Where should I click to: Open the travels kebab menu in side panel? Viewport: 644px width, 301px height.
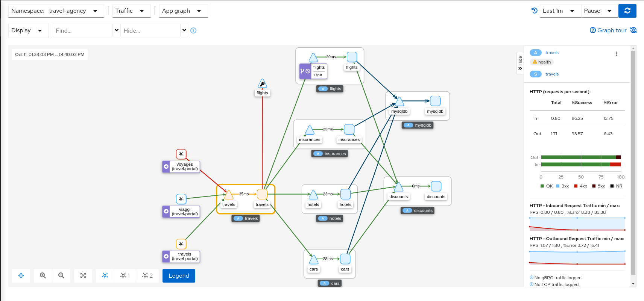616,54
